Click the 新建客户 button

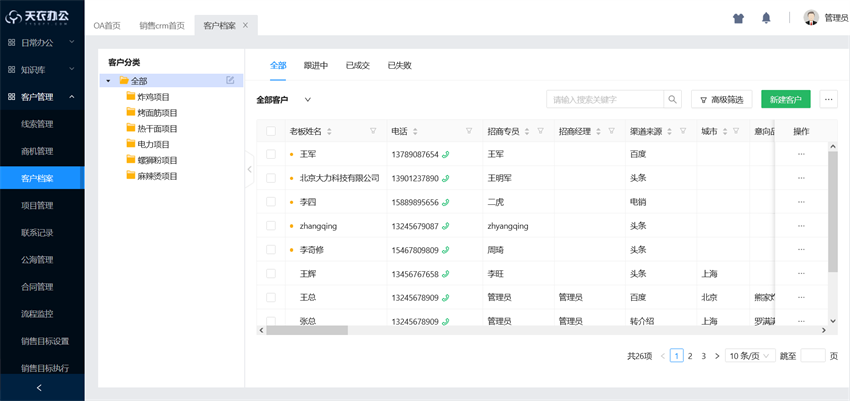click(x=785, y=99)
